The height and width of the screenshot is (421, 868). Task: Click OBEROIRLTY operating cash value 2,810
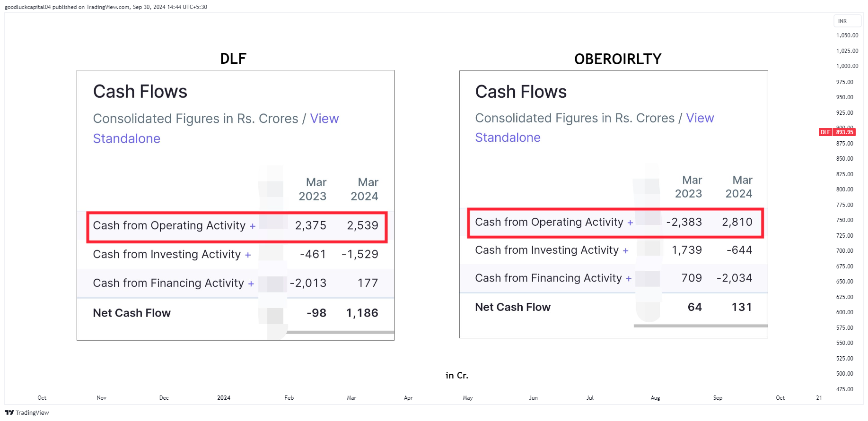click(737, 222)
